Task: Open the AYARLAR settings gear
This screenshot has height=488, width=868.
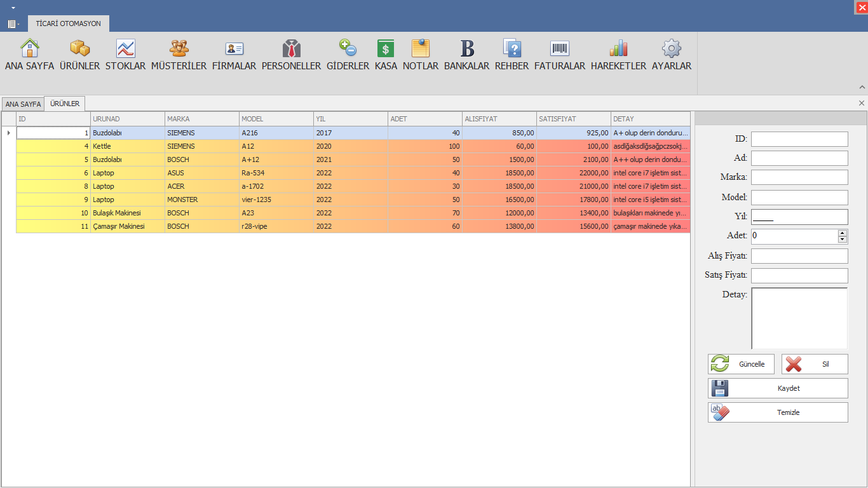Action: 672,49
